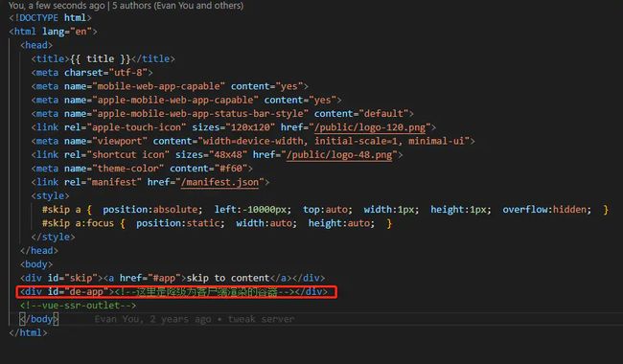This screenshot has height=364, width=623.
Task: Open the /public/logo-48.png href link
Action: [x=339, y=155]
